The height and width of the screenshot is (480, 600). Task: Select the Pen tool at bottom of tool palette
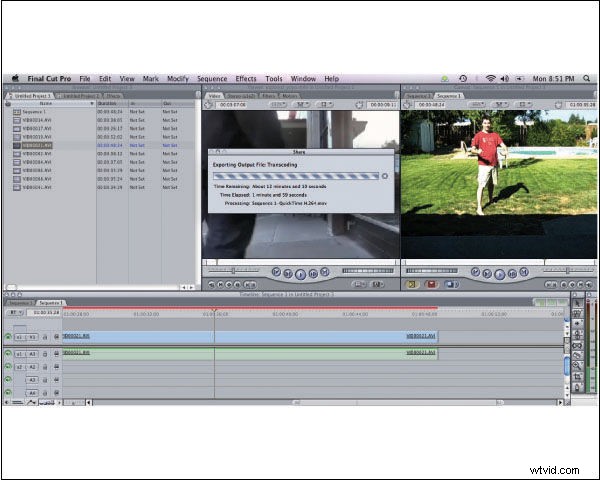[577, 387]
